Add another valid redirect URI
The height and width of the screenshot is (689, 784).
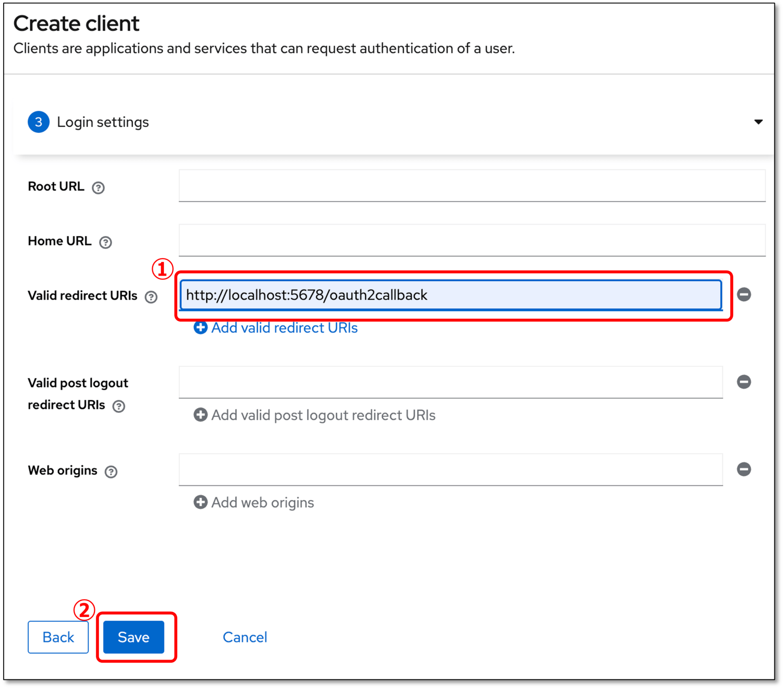pyautogui.click(x=276, y=328)
